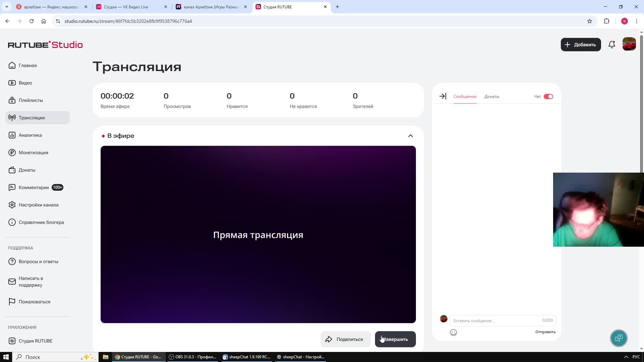Open browser tab search dropdown arrow
Image resolution: width=644 pixels, height=362 pixels.
(x=6, y=7)
